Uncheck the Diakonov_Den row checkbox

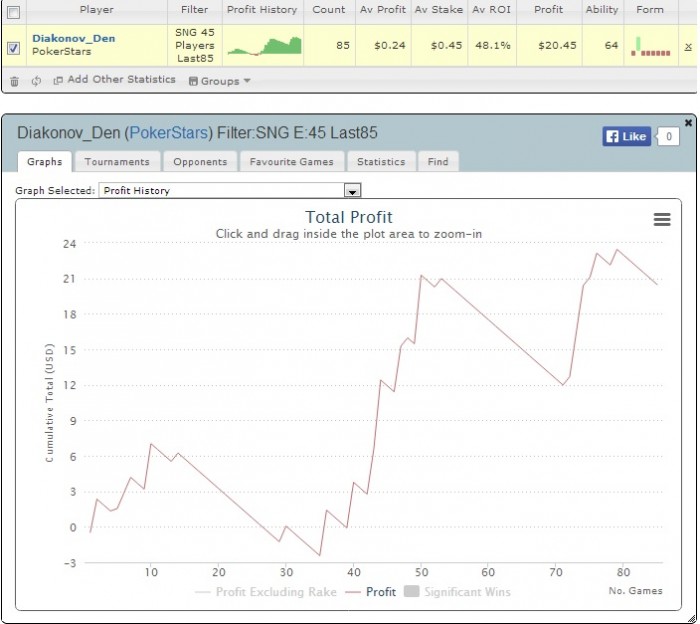coord(14,48)
